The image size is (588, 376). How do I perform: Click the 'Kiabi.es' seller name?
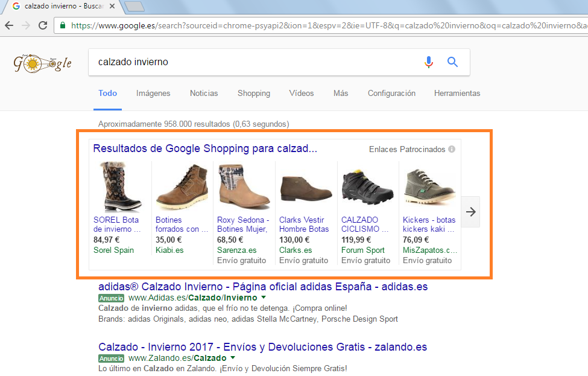(x=169, y=250)
